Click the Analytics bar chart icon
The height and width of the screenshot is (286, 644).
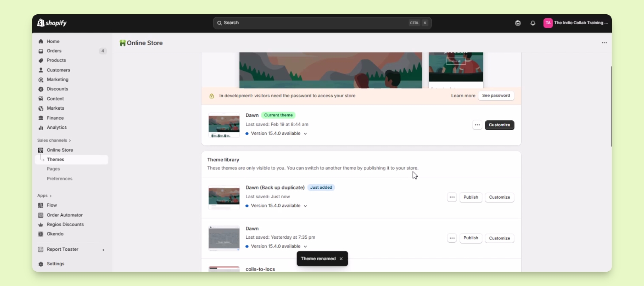click(41, 128)
